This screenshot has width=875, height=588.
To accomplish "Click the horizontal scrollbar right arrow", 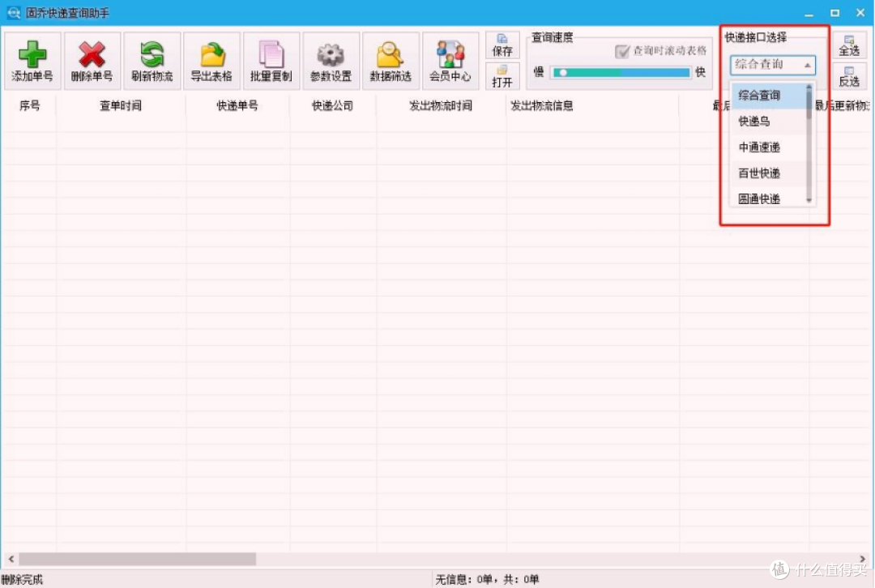I will [862, 558].
